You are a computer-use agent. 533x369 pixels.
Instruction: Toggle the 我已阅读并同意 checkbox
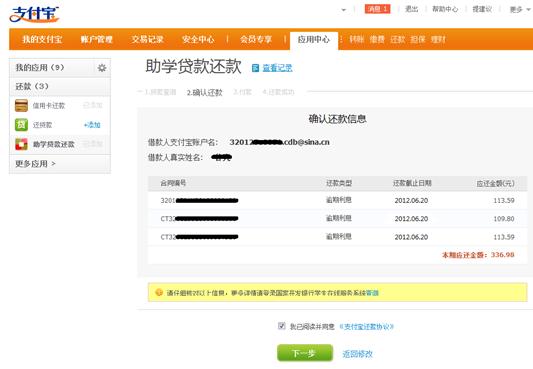(x=281, y=326)
